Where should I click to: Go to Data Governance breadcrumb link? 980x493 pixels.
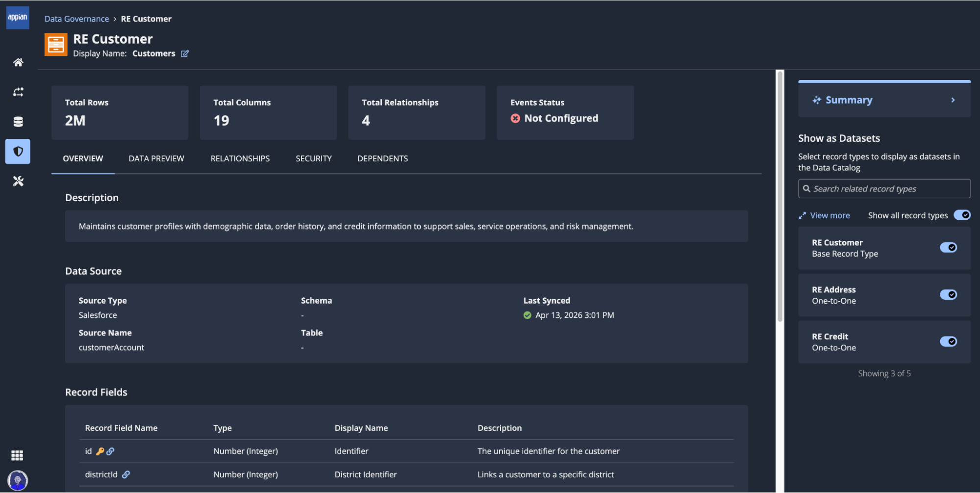(x=77, y=19)
